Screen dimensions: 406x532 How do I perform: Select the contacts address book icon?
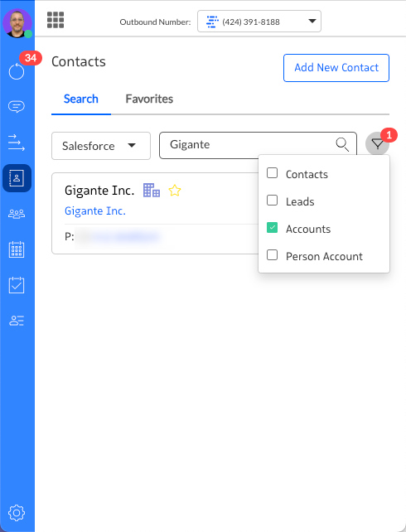tap(17, 178)
